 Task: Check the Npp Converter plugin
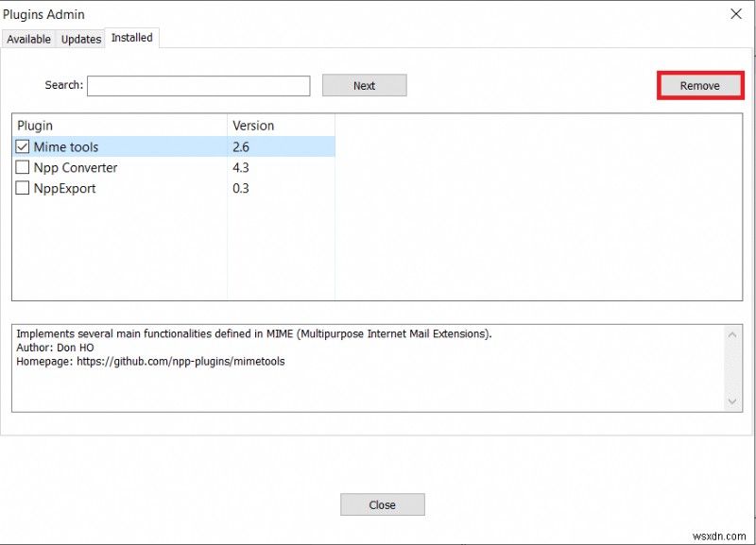(x=23, y=167)
